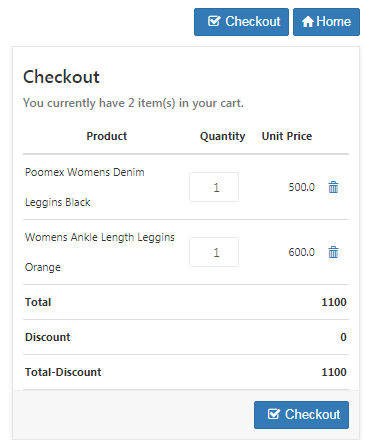Click the Quantity column header
This screenshot has height=445, width=371.
pyautogui.click(x=222, y=136)
